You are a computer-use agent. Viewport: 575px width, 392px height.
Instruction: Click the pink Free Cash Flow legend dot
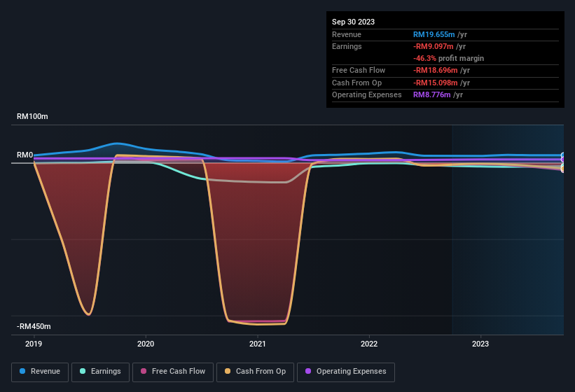tap(144, 371)
